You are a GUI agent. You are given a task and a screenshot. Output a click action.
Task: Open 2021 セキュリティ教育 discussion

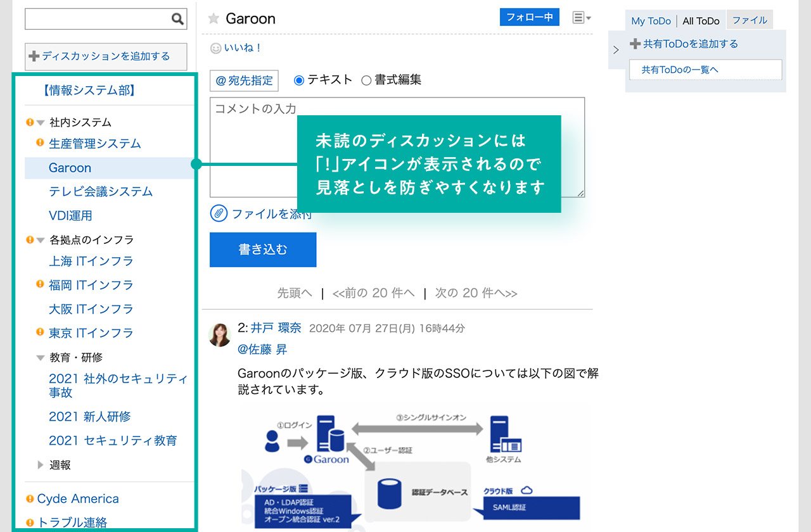[x=113, y=441]
